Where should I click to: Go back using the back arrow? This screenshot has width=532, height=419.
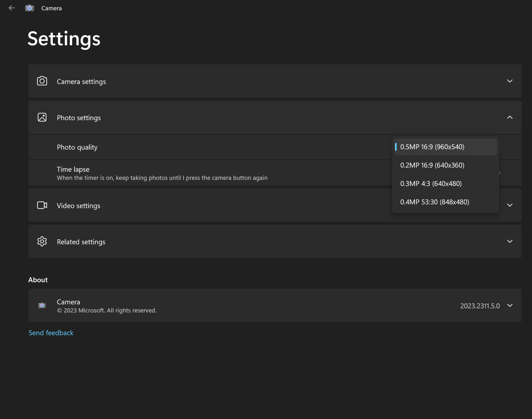12,8
